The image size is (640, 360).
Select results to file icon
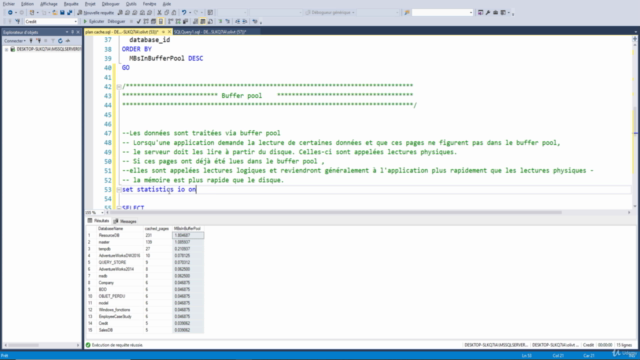(210, 21)
